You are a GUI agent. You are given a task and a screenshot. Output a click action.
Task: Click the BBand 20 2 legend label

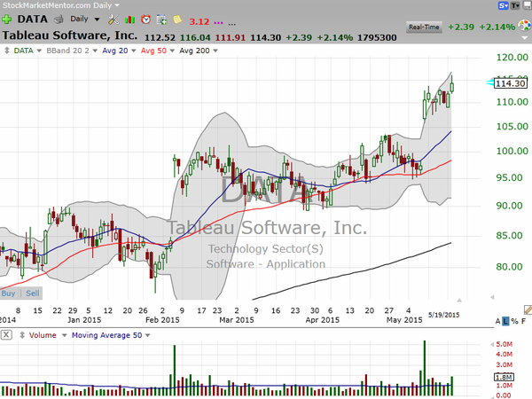(68, 51)
